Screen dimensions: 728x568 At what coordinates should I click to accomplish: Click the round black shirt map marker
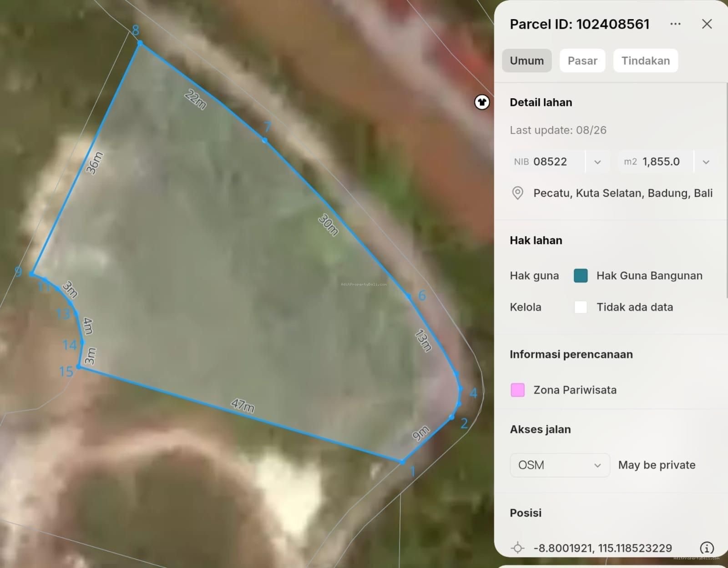(x=482, y=102)
